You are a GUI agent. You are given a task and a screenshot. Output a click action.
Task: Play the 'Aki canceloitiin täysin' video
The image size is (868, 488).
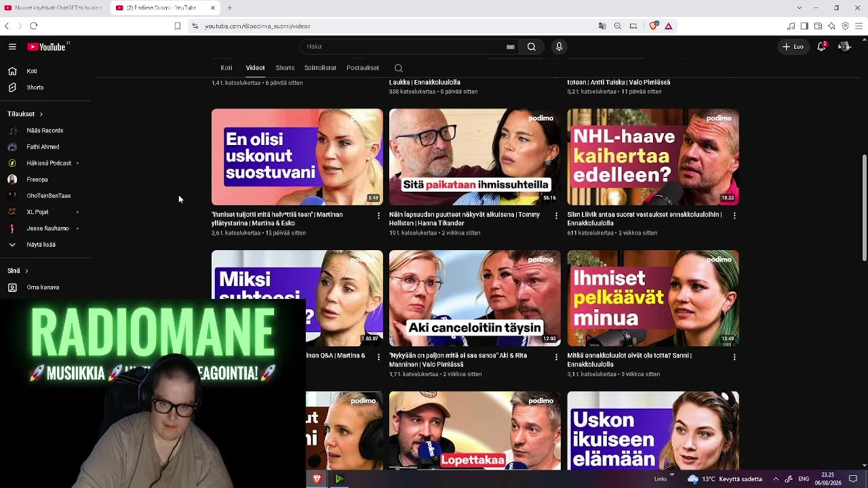point(475,298)
